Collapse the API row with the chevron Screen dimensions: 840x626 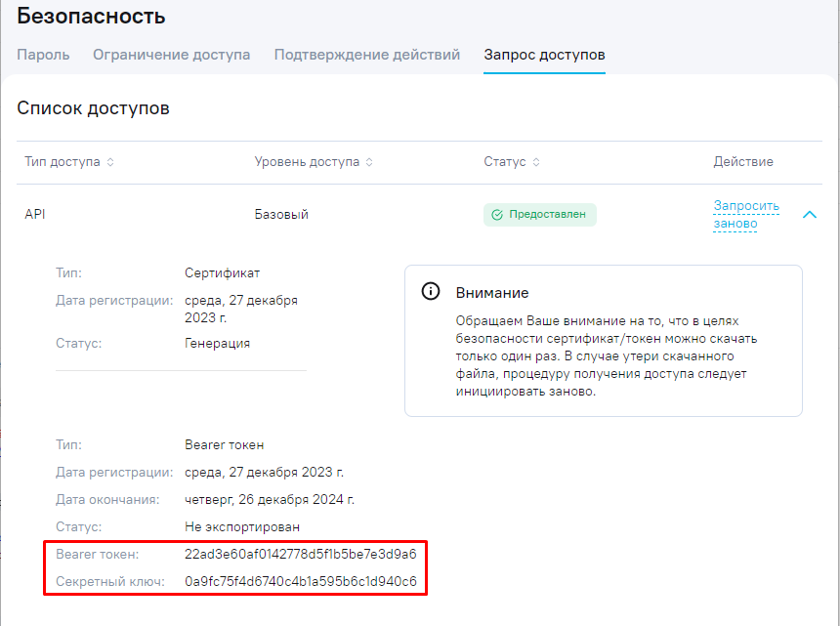coord(809,215)
